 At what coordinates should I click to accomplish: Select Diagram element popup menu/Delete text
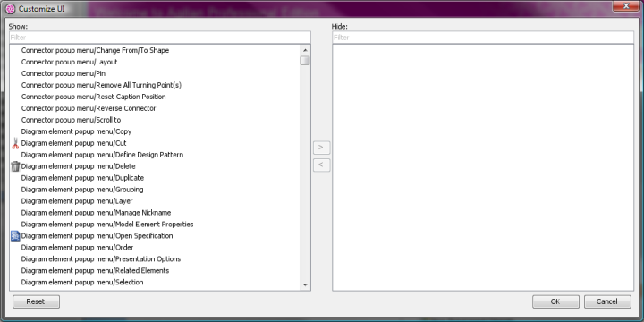coord(78,166)
